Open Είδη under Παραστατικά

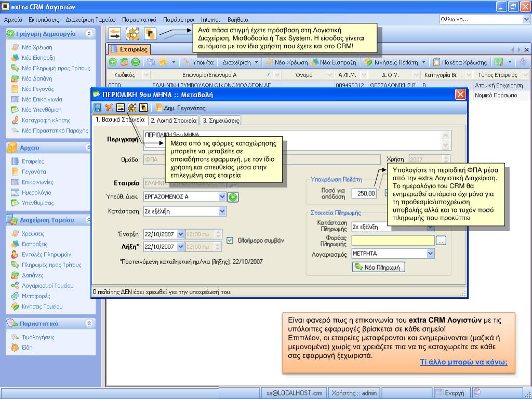27,348
